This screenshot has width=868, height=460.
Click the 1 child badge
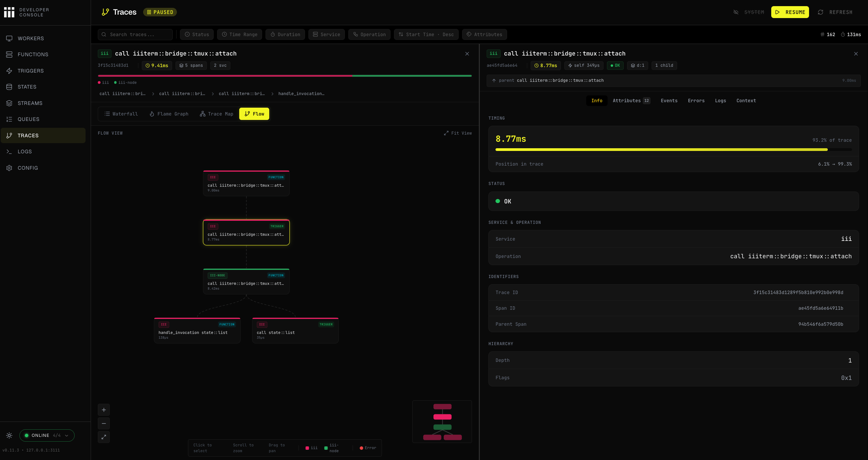[x=664, y=65]
